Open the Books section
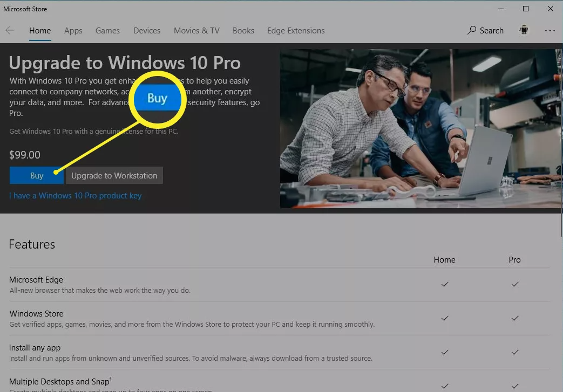This screenshot has width=563, height=392. [x=243, y=31]
